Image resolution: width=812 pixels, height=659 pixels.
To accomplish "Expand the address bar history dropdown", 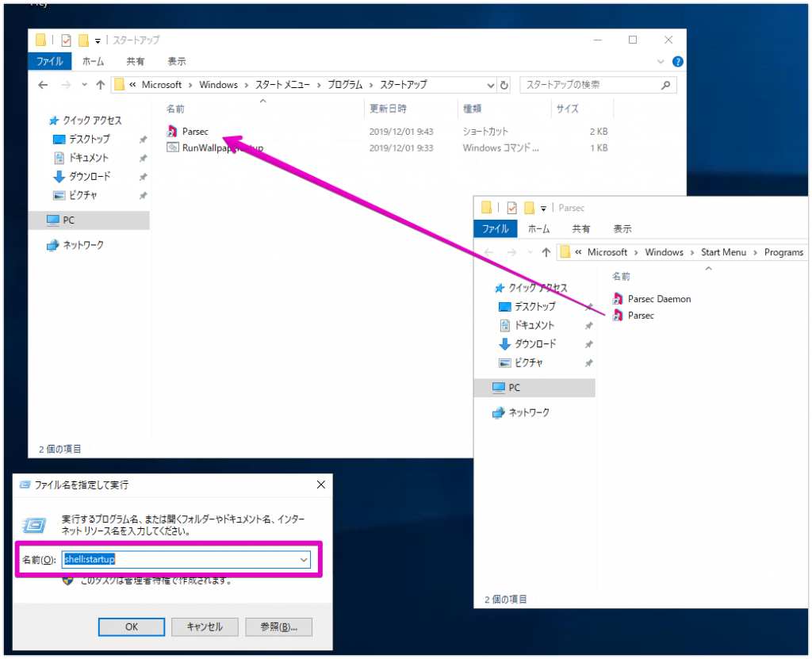I will pyautogui.click(x=488, y=85).
